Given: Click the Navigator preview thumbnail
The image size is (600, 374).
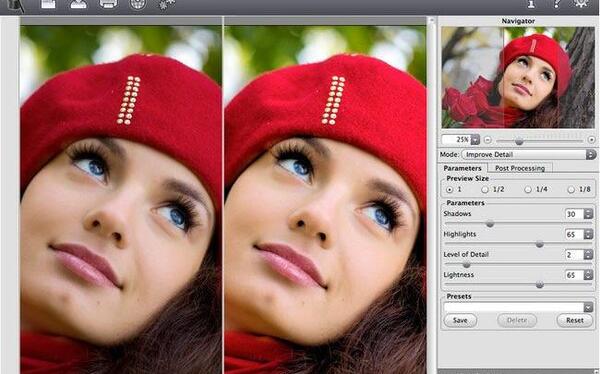Looking at the screenshot, I should click(518, 77).
